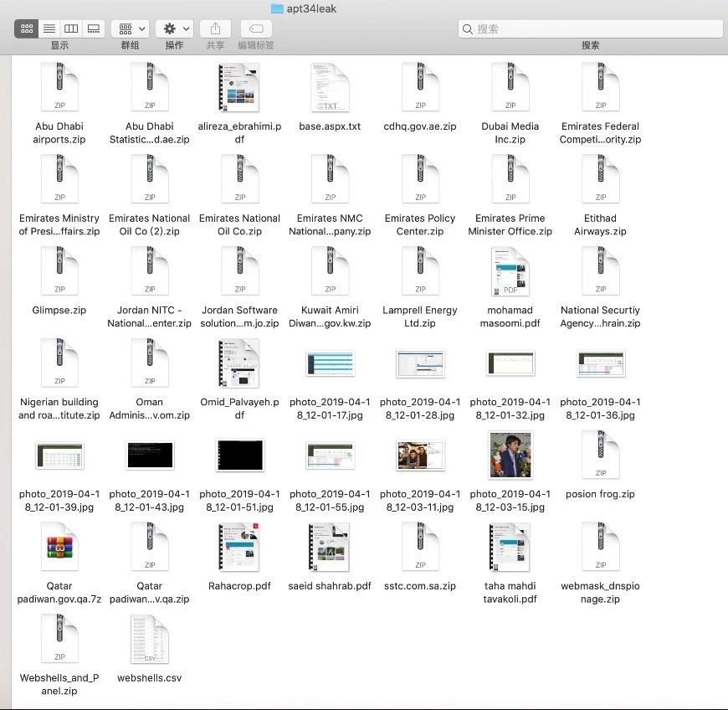Select the webshells.csv file icon
The image size is (728, 710).
pos(150,639)
